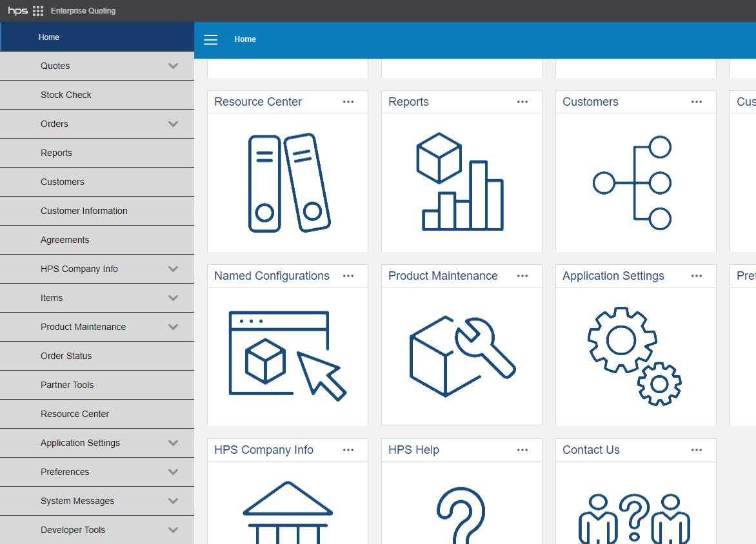Open the Reports bar chart icon
Viewport: 756px width, 544px height.
460,182
